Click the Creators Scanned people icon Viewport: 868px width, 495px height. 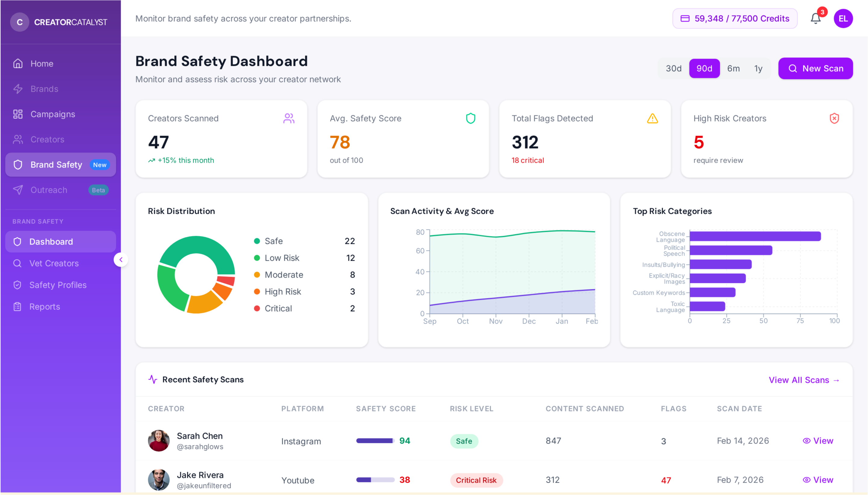[x=288, y=118]
